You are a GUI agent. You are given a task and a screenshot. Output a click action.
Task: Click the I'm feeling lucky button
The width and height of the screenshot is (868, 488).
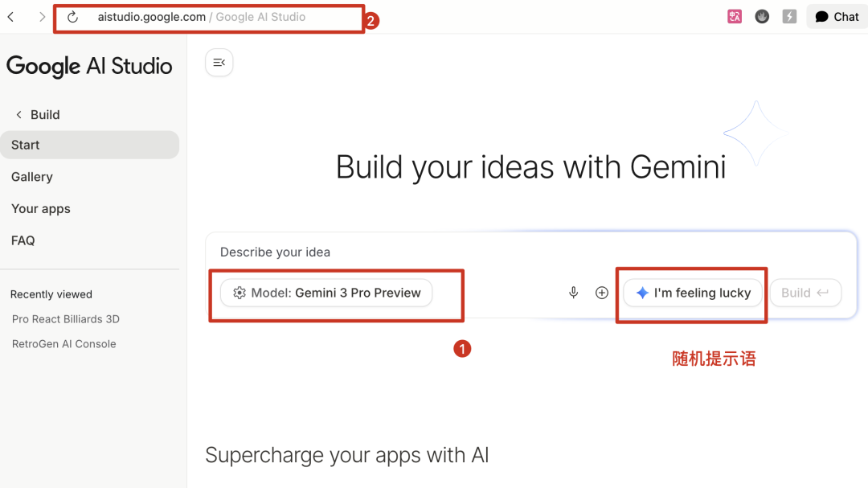click(x=693, y=293)
